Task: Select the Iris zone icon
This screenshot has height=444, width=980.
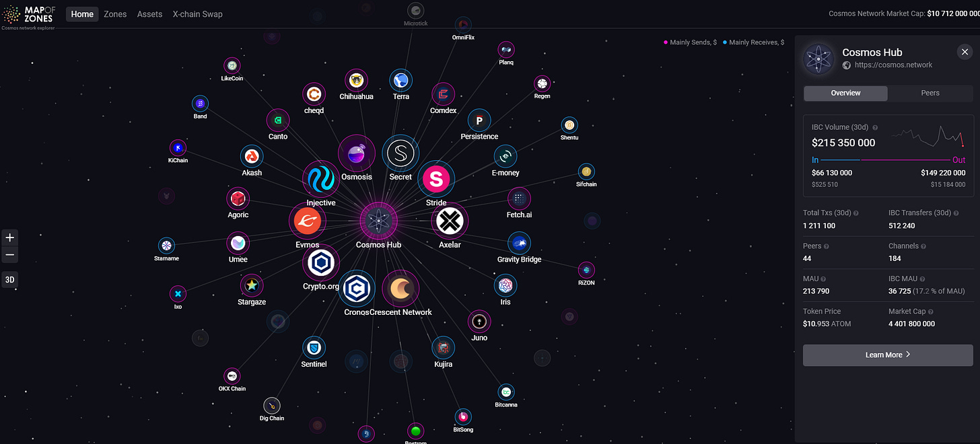Action: tap(505, 286)
